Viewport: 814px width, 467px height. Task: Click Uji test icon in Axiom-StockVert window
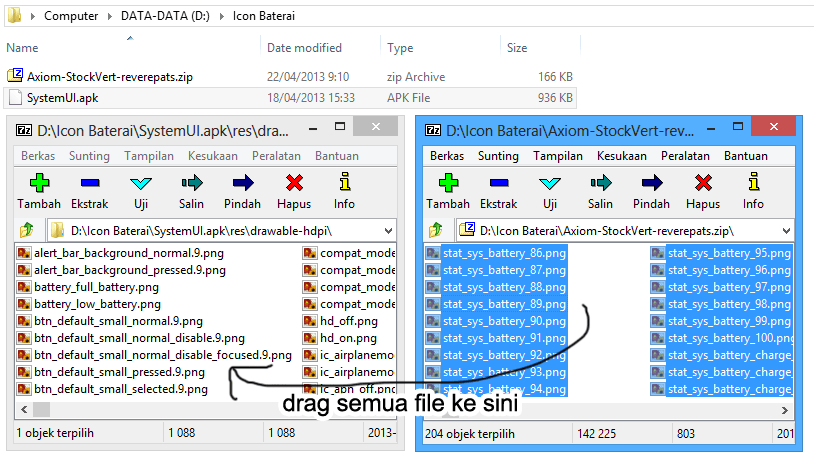(x=550, y=183)
